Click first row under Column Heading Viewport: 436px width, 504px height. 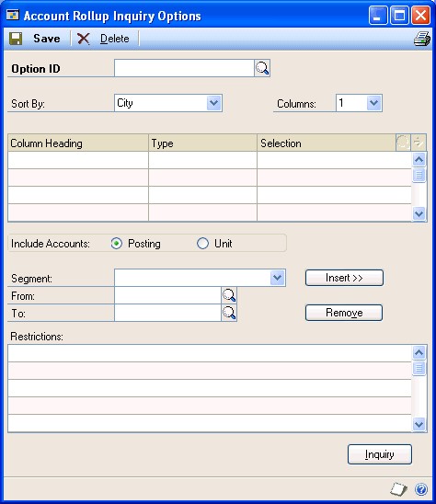pyautogui.click(x=78, y=160)
